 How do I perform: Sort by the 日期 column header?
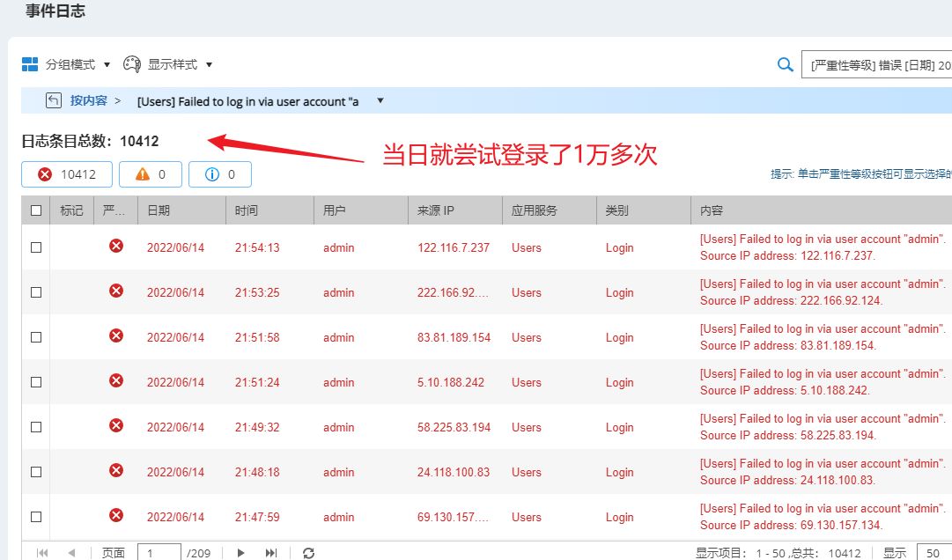click(159, 210)
